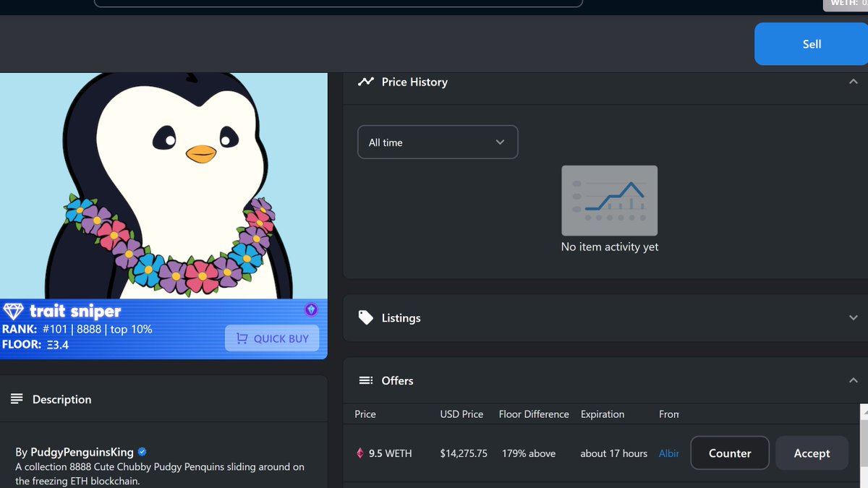Click the $14,275.75 USD value
This screenshot has height=488, width=868.
pos(464,453)
